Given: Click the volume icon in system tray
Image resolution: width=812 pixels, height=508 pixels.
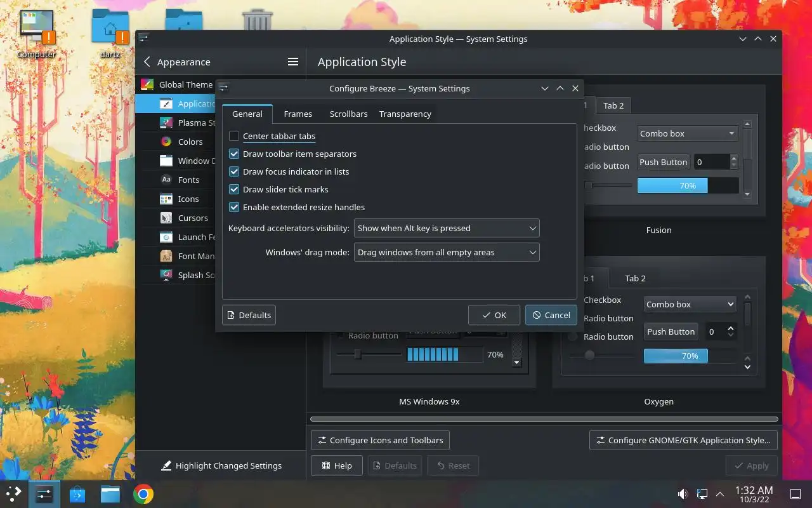Looking at the screenshot, I should [683, 494].
